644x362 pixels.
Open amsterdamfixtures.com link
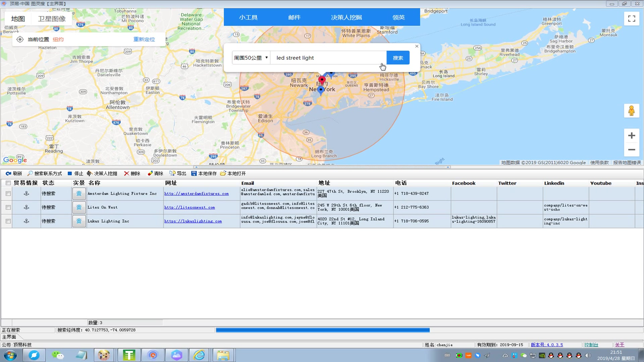(196, 194)
